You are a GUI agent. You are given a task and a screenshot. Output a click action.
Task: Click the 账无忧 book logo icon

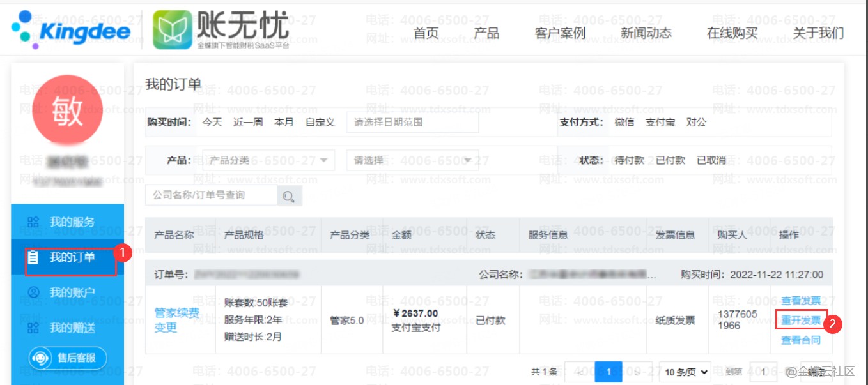pos(173,29)
